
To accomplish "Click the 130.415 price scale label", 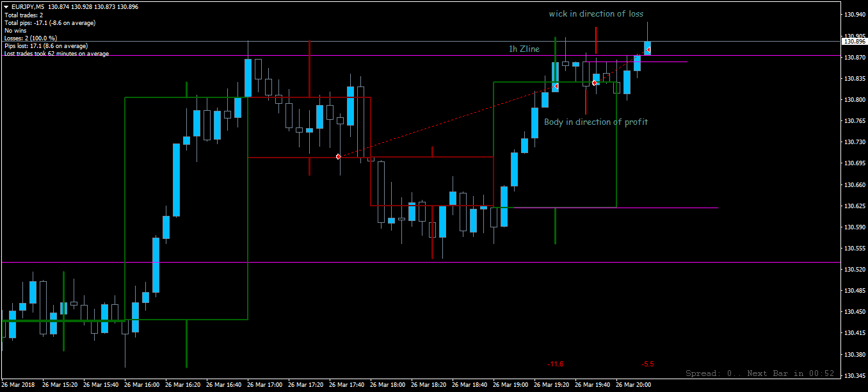I will [x=854, y=333].
